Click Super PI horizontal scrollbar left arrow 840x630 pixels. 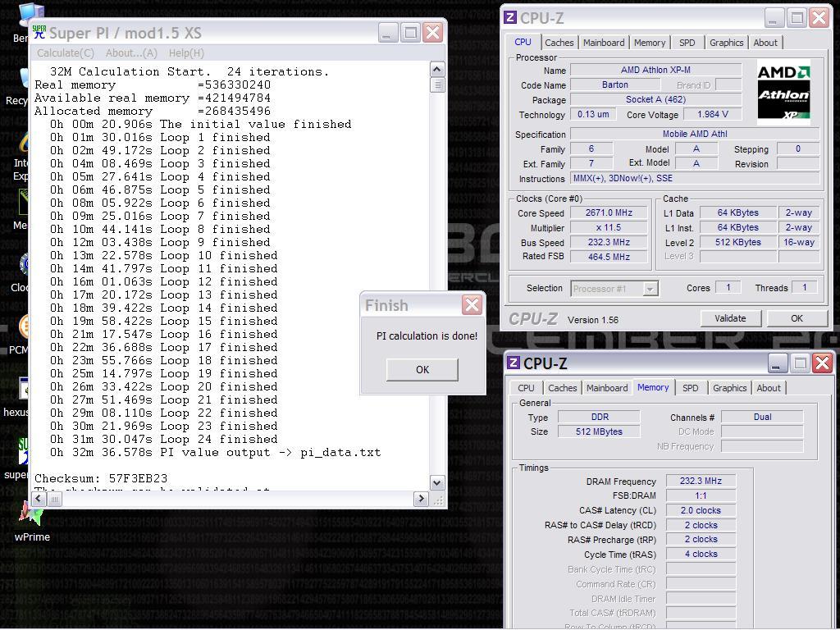click(x=39, y=499)
